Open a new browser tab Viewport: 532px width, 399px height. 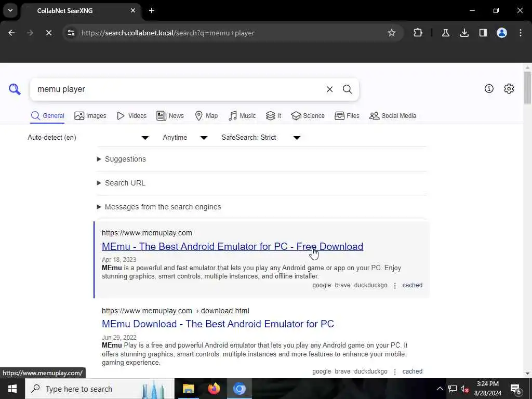pos(152,10)
